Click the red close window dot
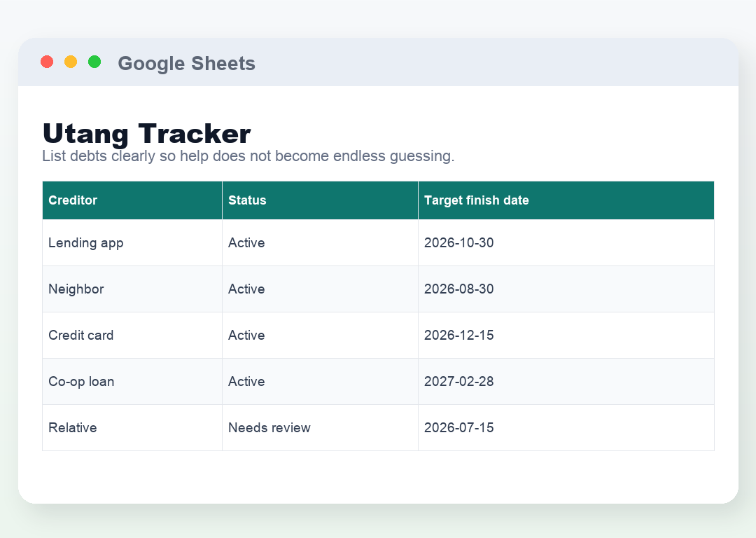The image size is (756, 538). click(x=47, y=62)
